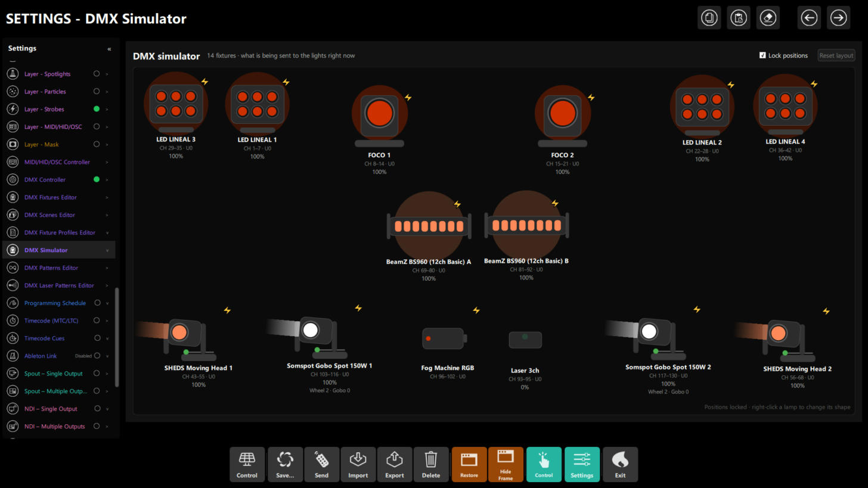Enable the Ableton Link toggle circle

tap(97, 356)
